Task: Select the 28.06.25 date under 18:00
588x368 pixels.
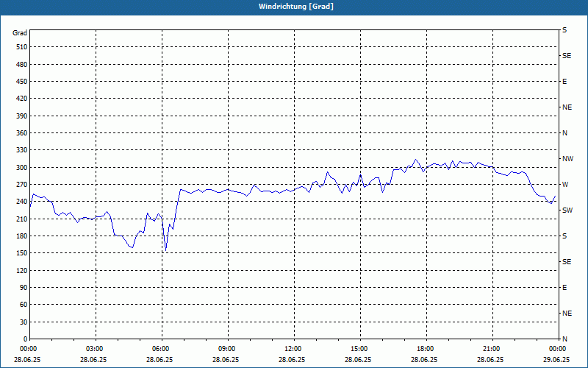Action: point(424,359)
